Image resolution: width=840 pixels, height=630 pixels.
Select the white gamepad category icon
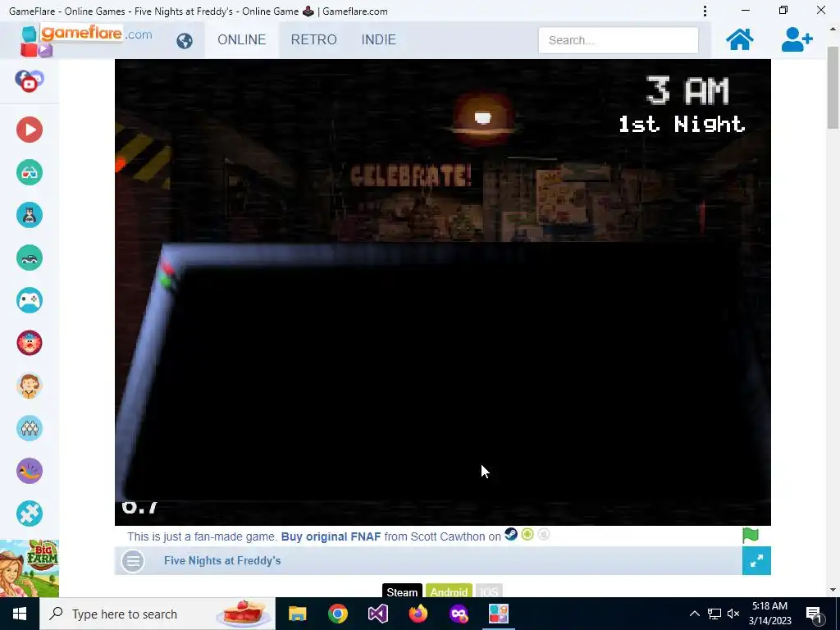click(30, 300)
